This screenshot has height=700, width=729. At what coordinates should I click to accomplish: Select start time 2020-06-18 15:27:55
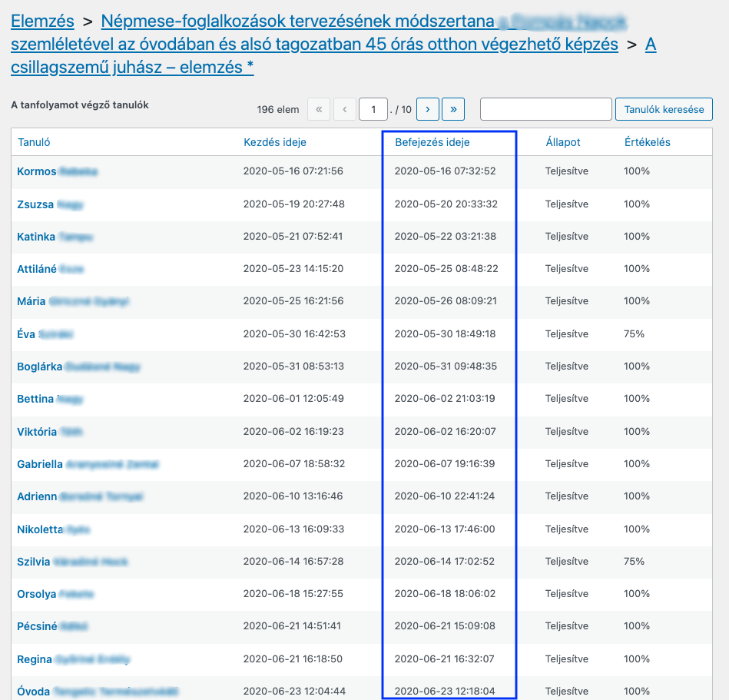(x=293, y=594)
